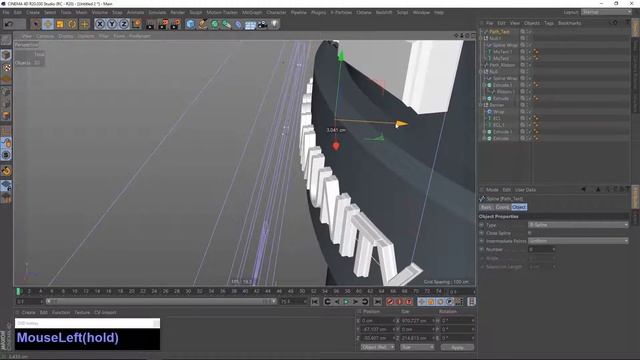This screenshot has height=360, width=640.
Task: Click the Coordinate System icon
Action: point(136,24)
